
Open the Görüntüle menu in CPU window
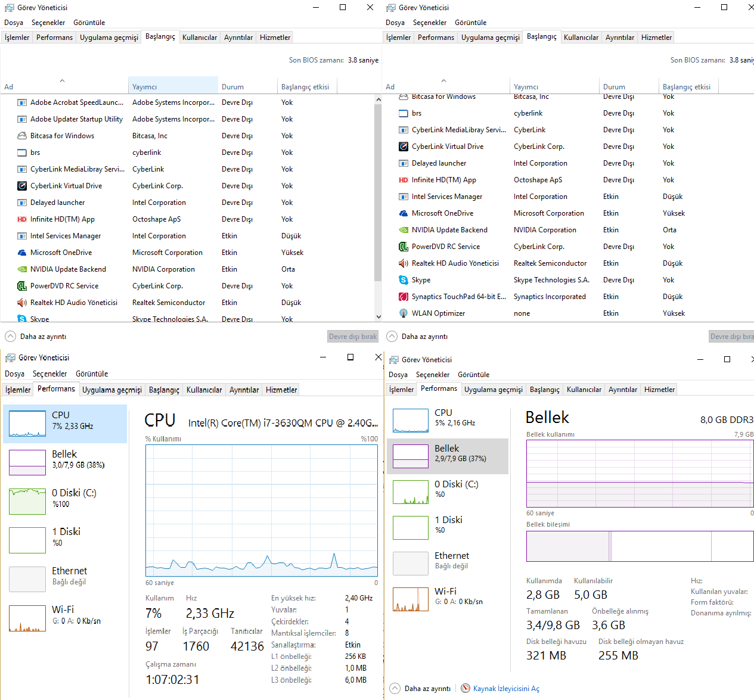coord(92,374)
